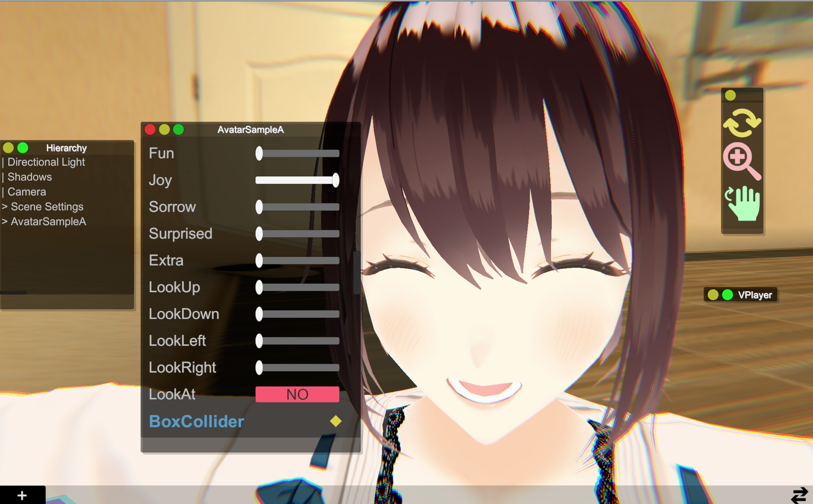Click the LookAt label text
This screenshot has height=504, width=813.
[x=172, y=394]
